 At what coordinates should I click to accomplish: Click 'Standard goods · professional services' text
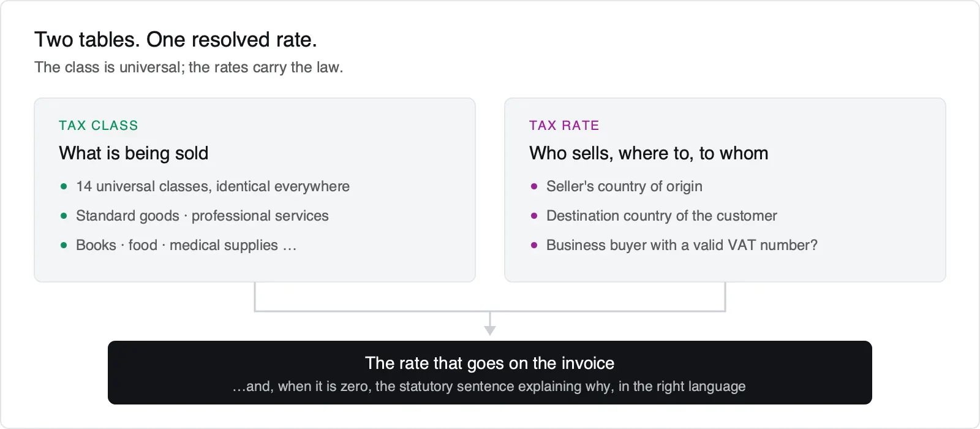pos(202,216)
